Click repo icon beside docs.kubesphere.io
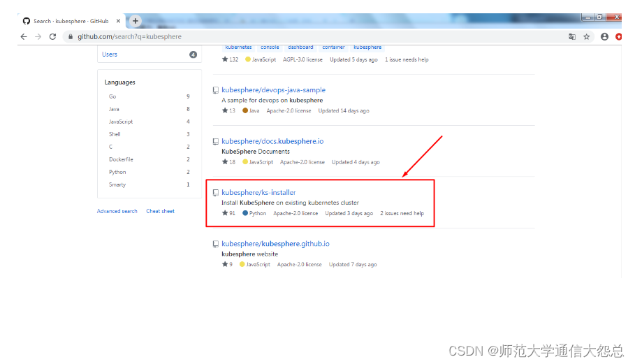 216,141
